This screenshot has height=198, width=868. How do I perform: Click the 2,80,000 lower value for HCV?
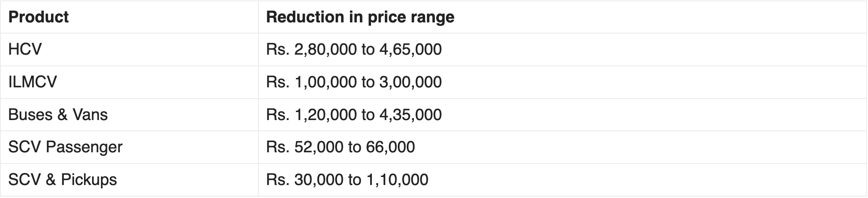click(325, 49)
